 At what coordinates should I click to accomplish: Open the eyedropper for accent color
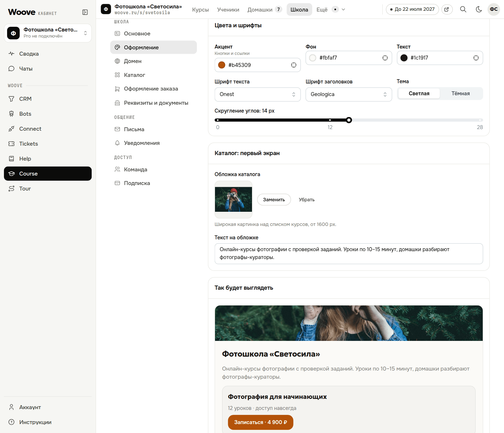click(x=293, y=65)
